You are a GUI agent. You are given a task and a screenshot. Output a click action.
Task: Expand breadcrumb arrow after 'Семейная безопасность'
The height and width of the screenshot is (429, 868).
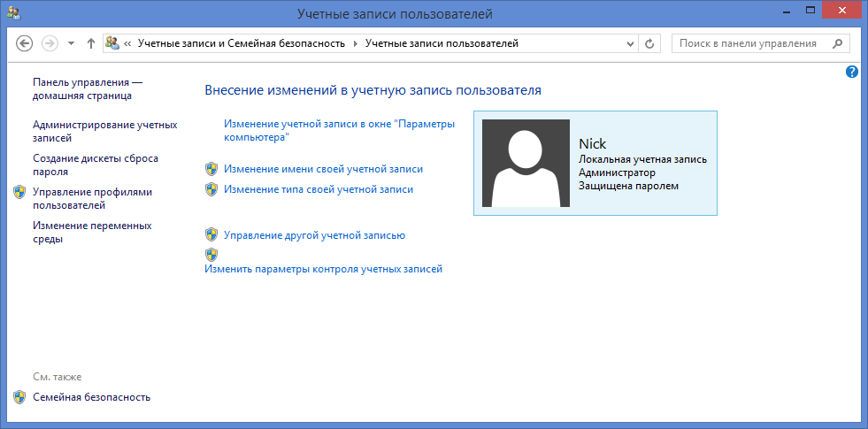pyautogui.click(x=356, y=43)
